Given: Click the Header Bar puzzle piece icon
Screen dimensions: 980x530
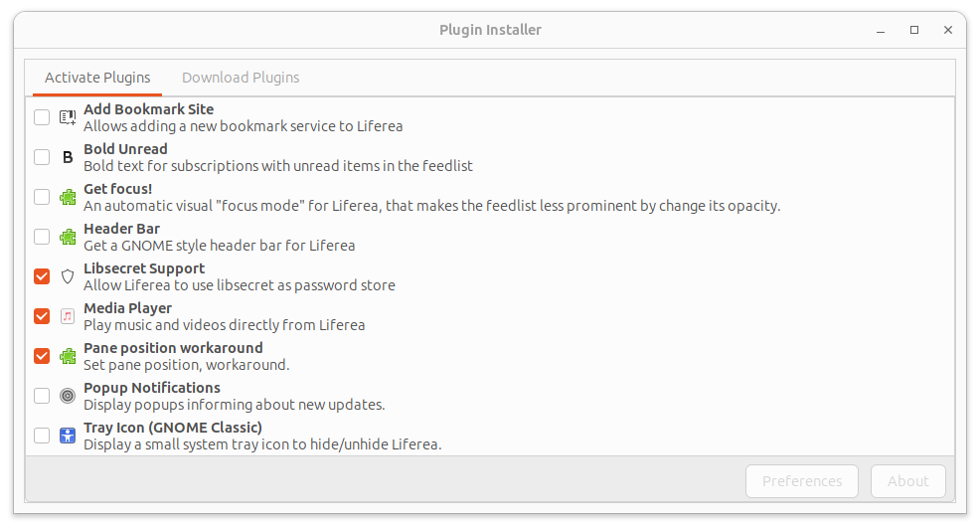Looking at the screenshot, I should point(68,237).
